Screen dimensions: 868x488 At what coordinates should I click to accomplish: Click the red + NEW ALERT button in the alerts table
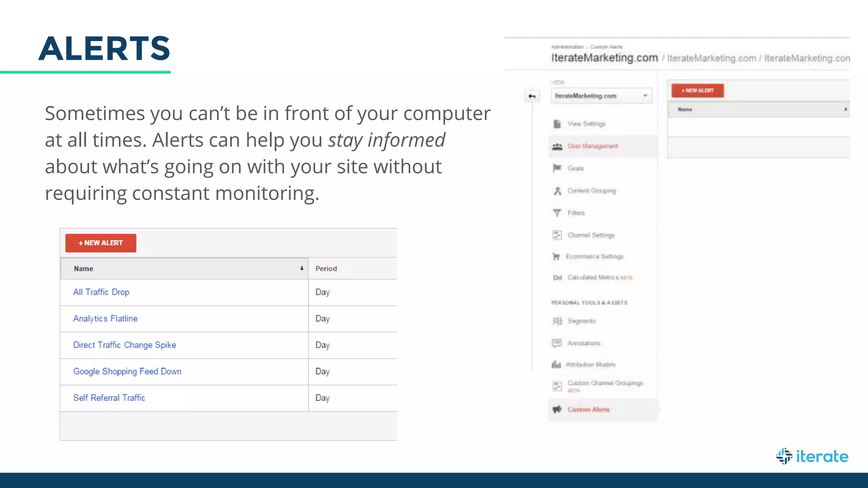pos(101,243)
